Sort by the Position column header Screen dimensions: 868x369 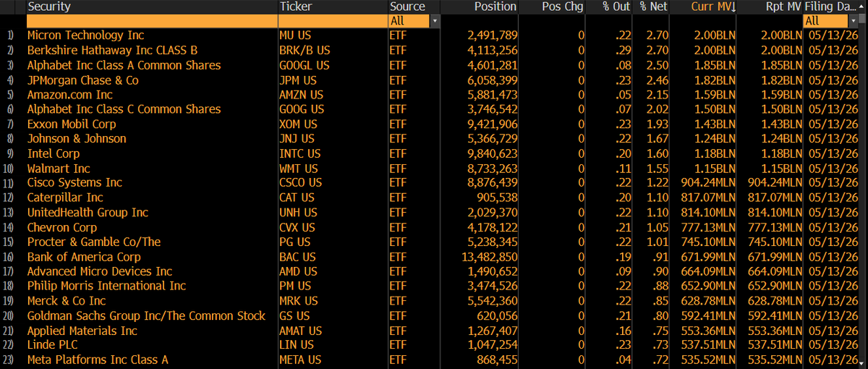(x=495, y=7)
